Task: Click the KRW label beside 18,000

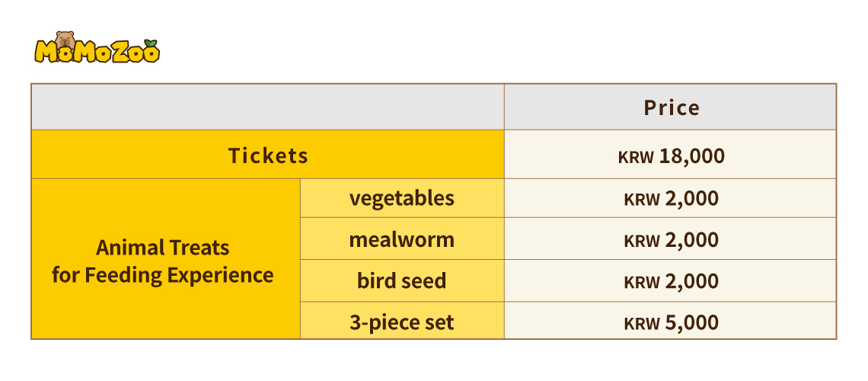Action: [x=636, y=157]
